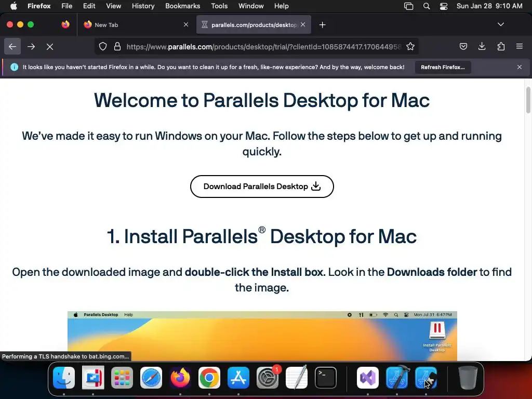Dismiss the Firefox notification bar

[520, 67]
